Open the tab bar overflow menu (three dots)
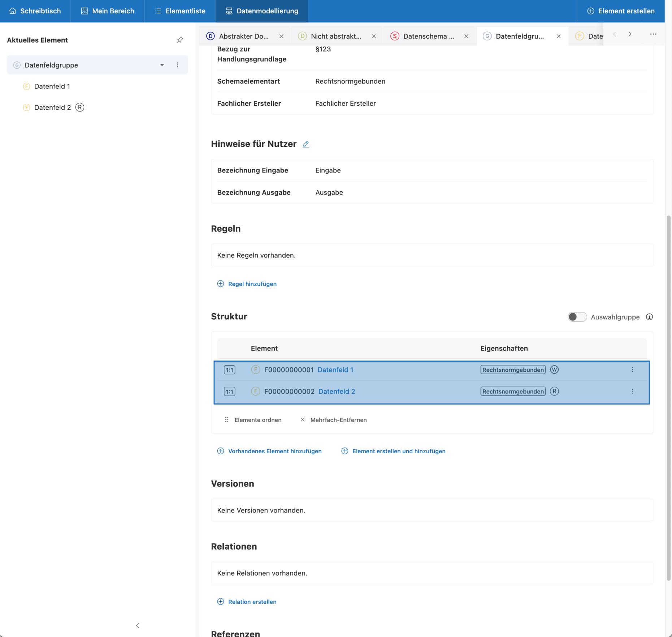 653,34
